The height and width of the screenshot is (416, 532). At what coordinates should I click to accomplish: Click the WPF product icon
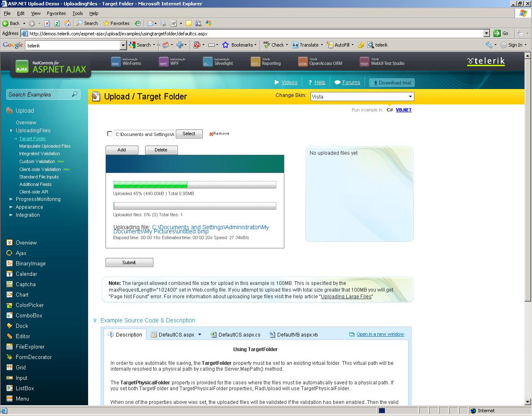click(164, 62)
